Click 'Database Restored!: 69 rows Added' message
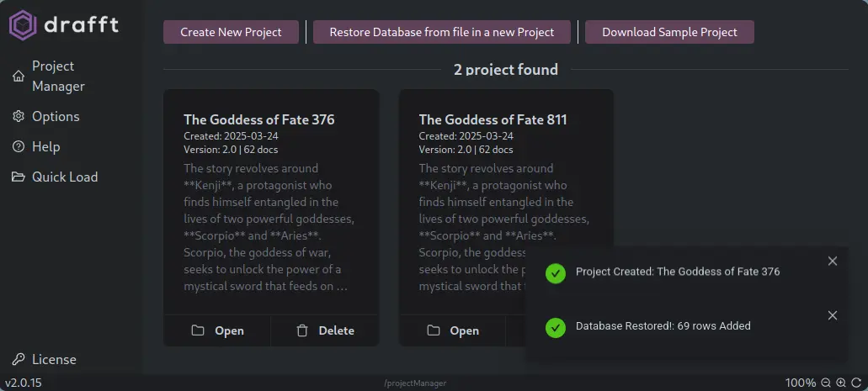The width and height of the screenshot is (868, 391). coord(663,326)
